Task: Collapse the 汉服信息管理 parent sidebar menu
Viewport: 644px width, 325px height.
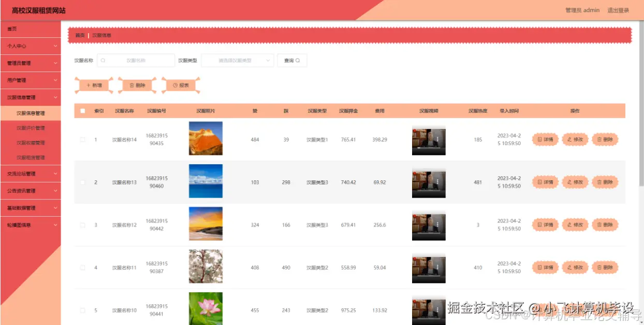Action: pos(31,97)
